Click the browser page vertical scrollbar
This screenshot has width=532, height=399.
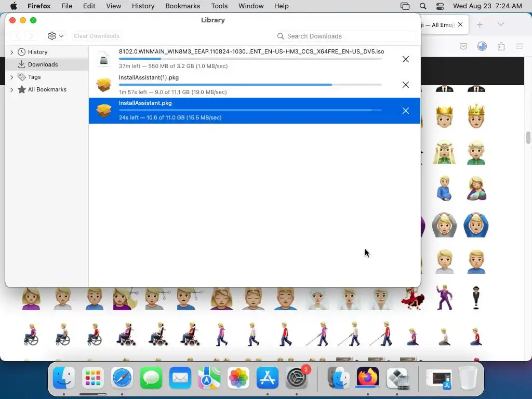[x=528, y=138]
